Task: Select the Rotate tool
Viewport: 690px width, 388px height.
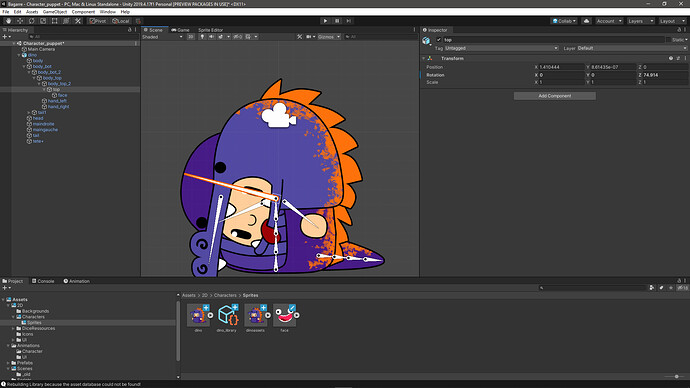Action: 31,21
